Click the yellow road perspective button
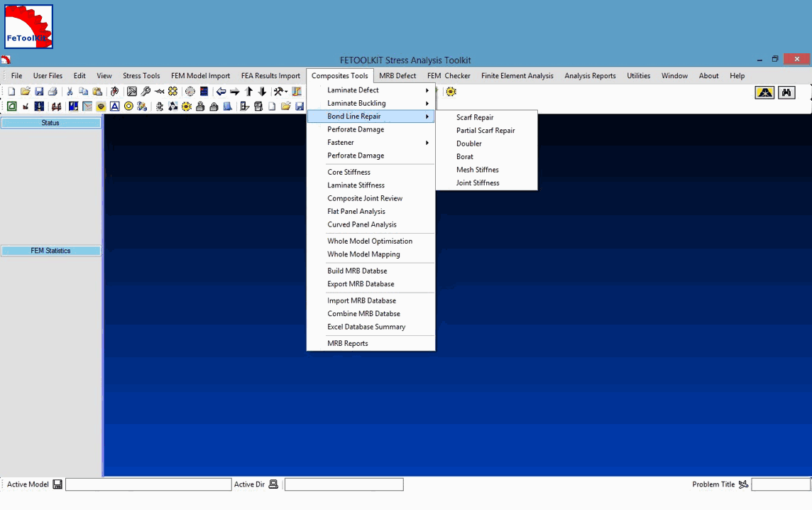This screenshot has height=510, width=812. pyautogui.click(x=765, y=92)
